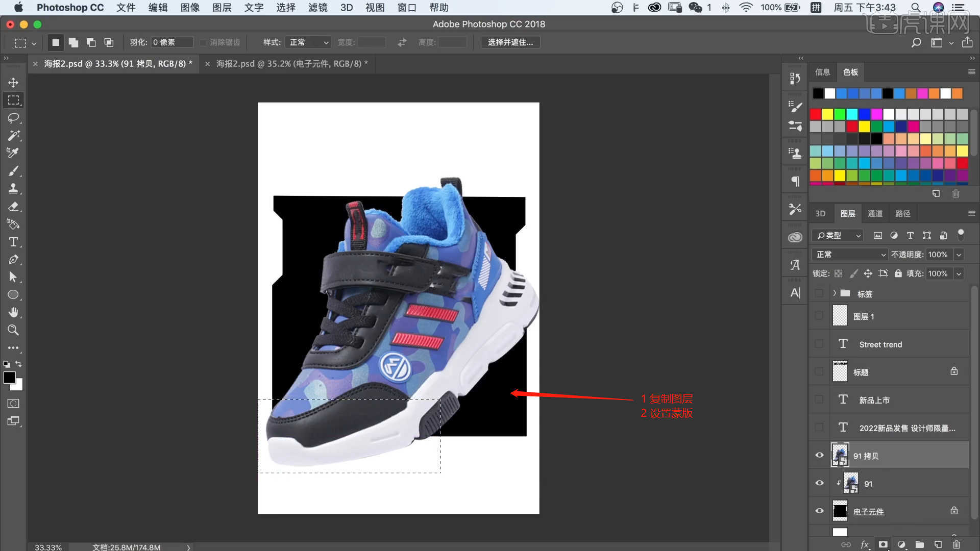Open the 样式 style dropdown
The image size is (980, 551).
click(308, 42)
